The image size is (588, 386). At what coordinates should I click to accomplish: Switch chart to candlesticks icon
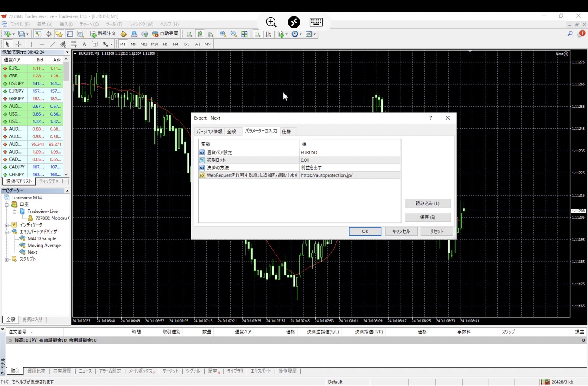(x=200, y=34)
